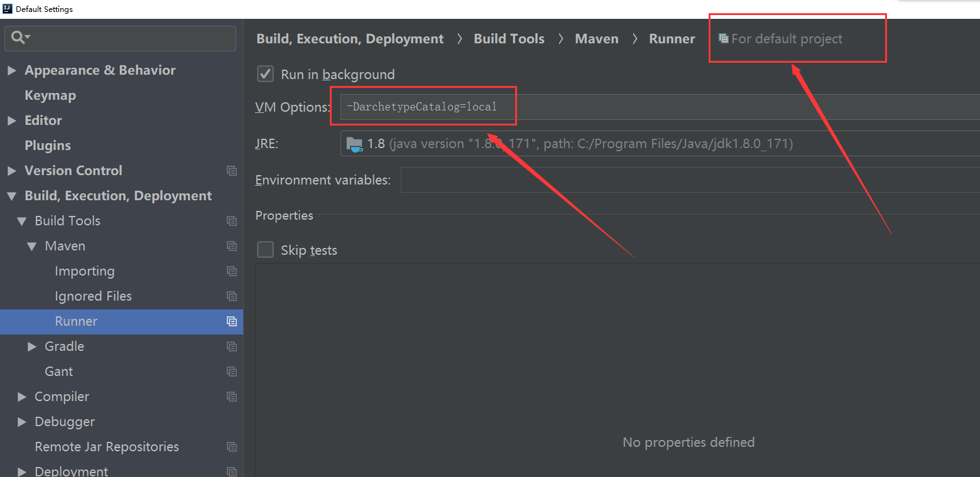Collapse the Maven node

click(x=32, y=246)
